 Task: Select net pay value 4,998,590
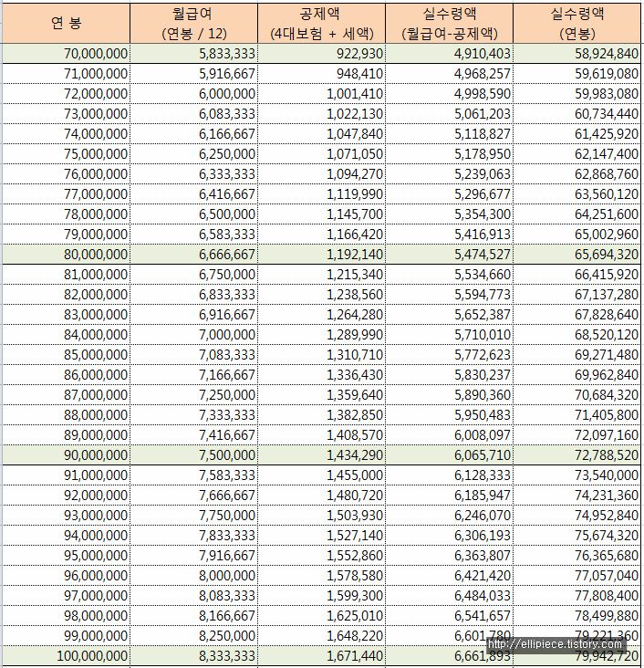pos(450,94)
